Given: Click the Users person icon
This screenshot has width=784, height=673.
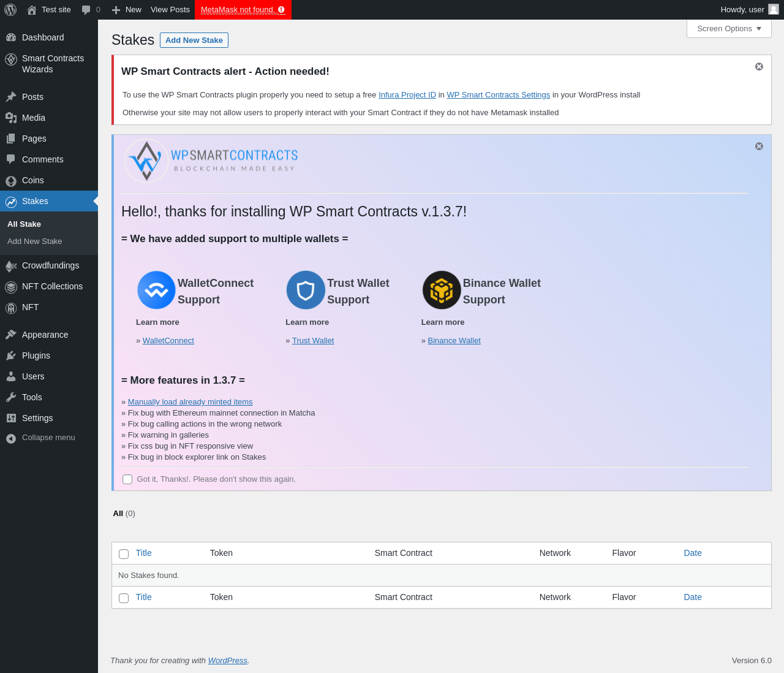Looking at the screenshot, I should pos(11,376).
